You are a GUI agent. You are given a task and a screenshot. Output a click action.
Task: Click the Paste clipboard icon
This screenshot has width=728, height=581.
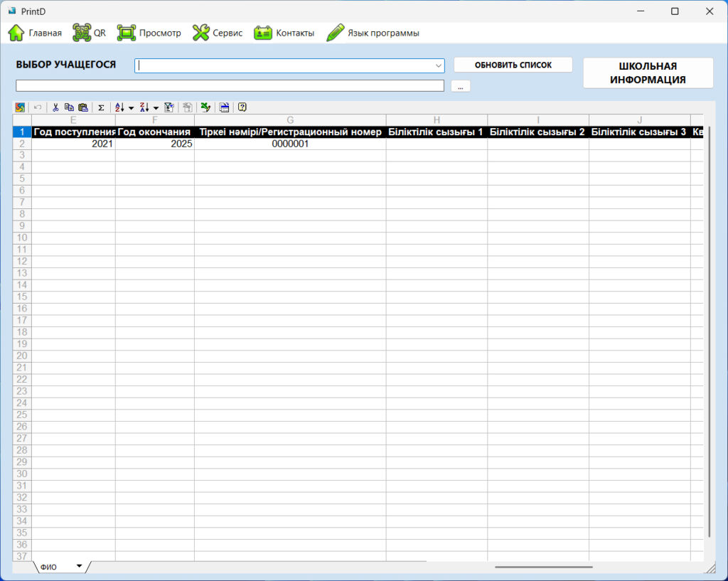pyautogui.click(x=83, y=108)
